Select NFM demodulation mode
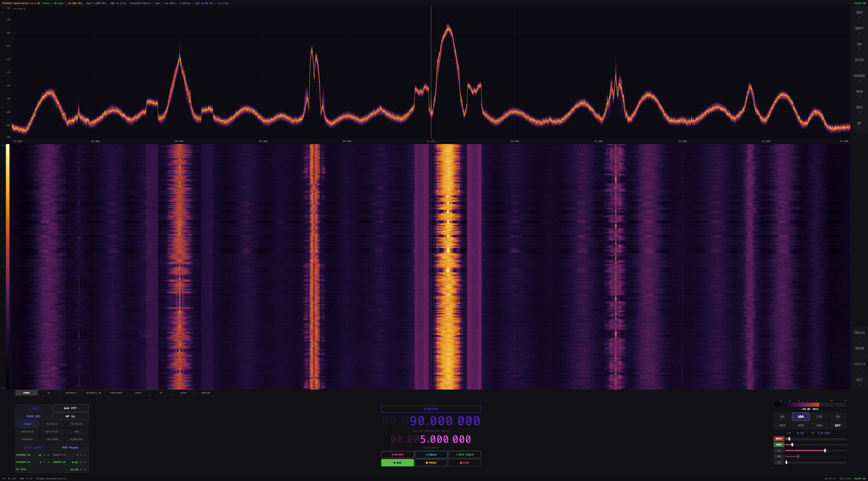This screenshot has width=868, height=481. [x=782, y=425]
